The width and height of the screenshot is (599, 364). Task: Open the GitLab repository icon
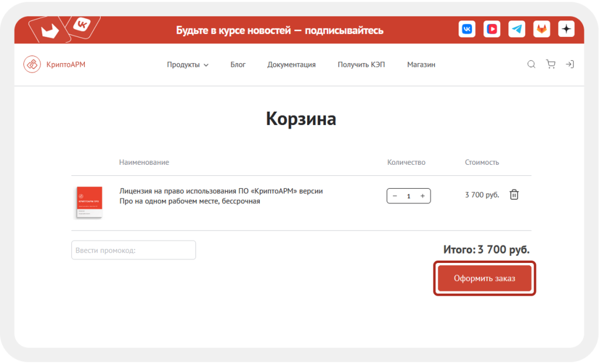pos(541,28)
